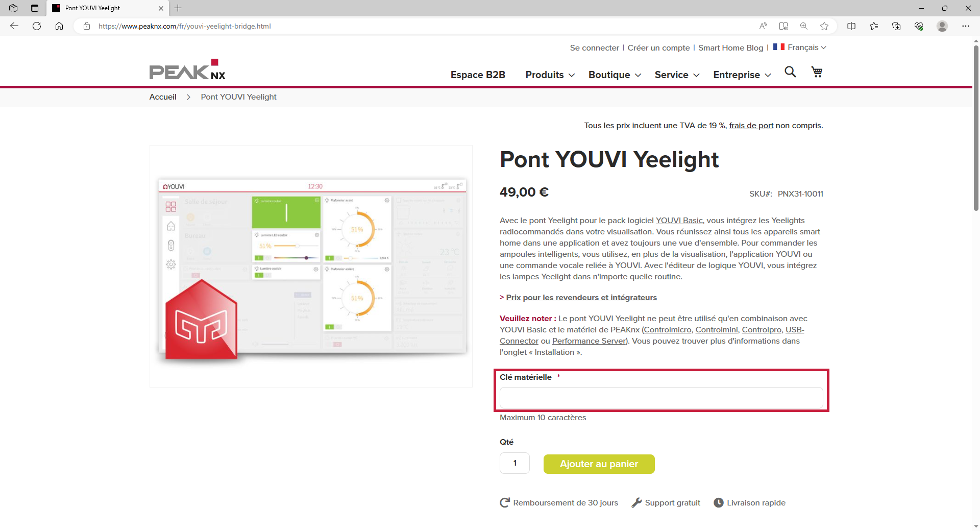Screen dimensions: 980x531
Task: Open browser Settings and more menu
Action: point(966,26)
